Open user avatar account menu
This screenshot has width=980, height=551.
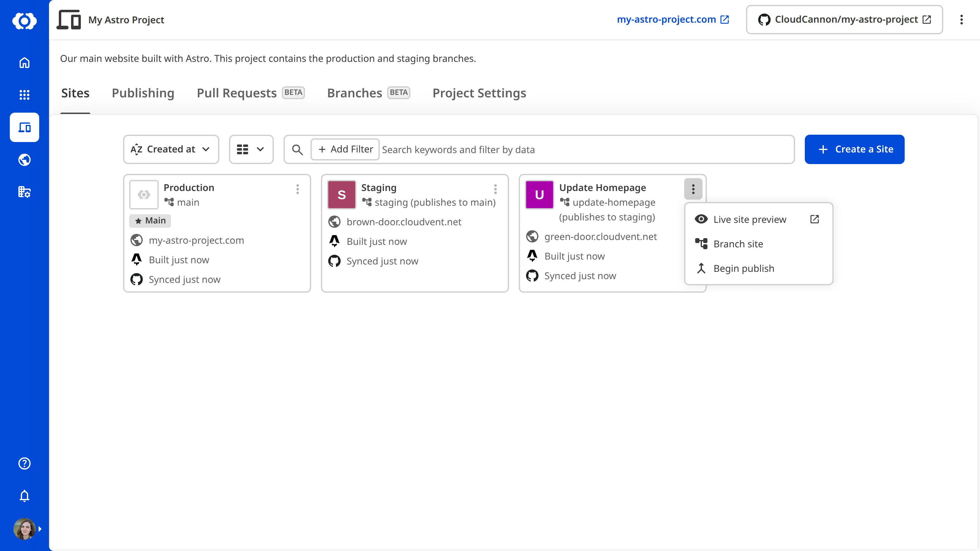click(x=24, y=529)
